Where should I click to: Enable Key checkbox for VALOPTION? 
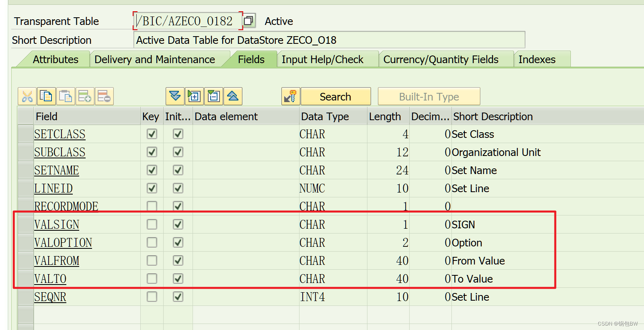152,242
